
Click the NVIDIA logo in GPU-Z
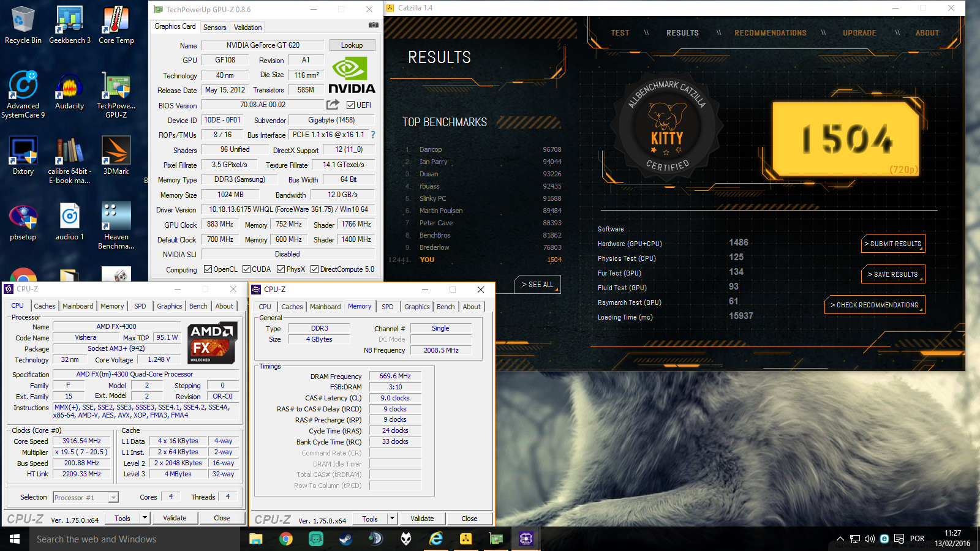click(352, 75)
